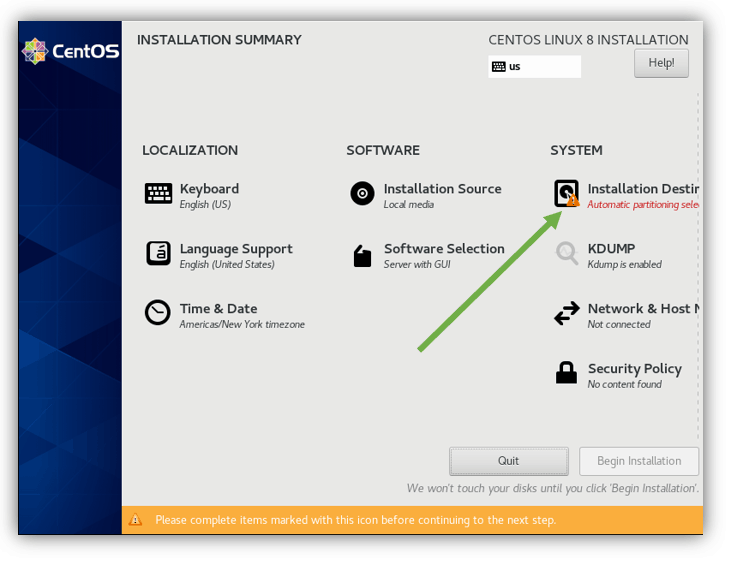The height and width of the screenshot is (567, 732).
Task: Click the 'Local media' status text
Action: click(408, 205)
